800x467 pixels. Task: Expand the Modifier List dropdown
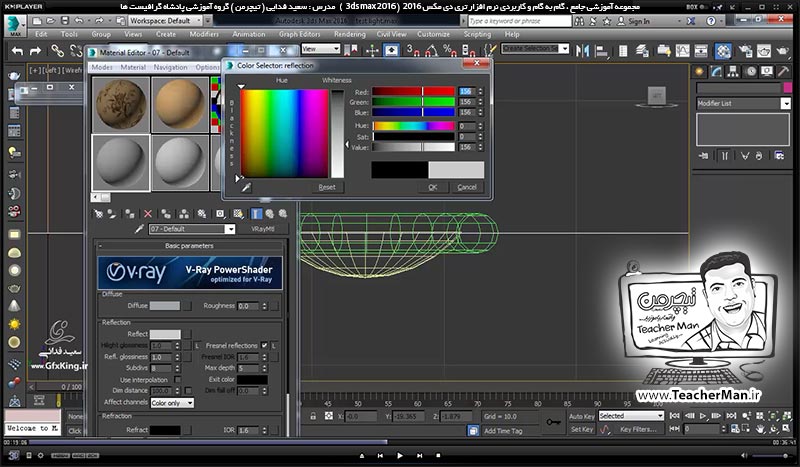743,104
